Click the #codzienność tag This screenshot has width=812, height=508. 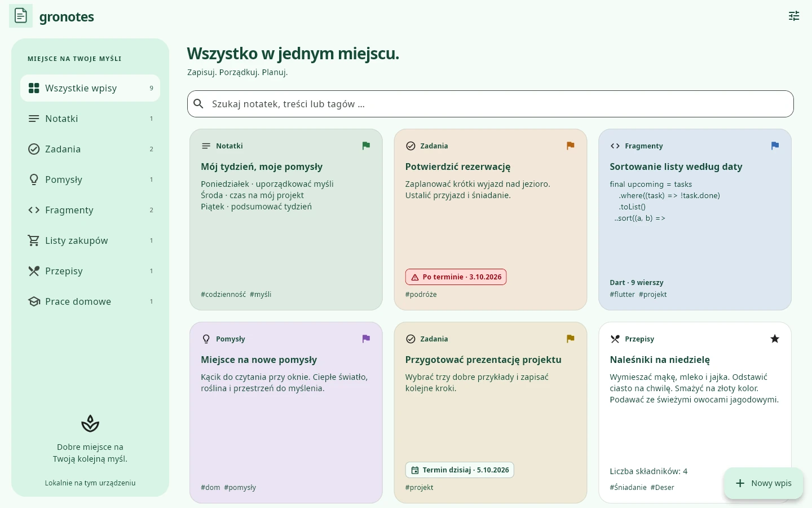[x=223, y=294]
